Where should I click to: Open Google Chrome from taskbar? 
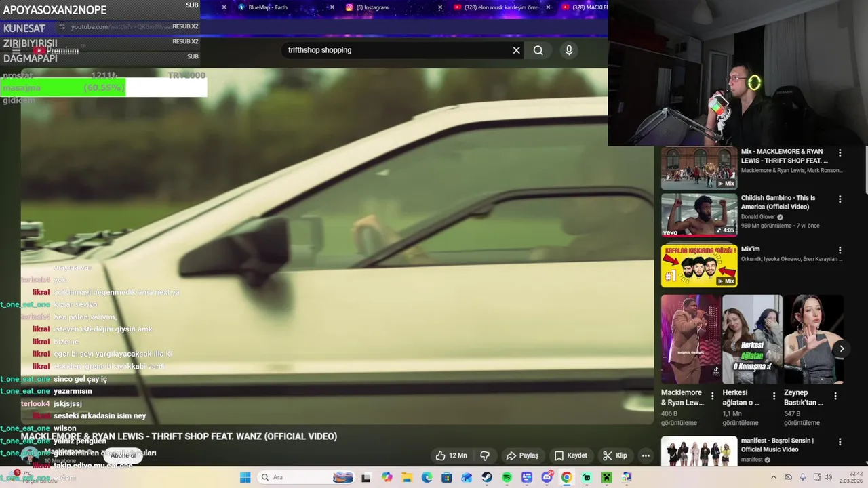(566, 477)
